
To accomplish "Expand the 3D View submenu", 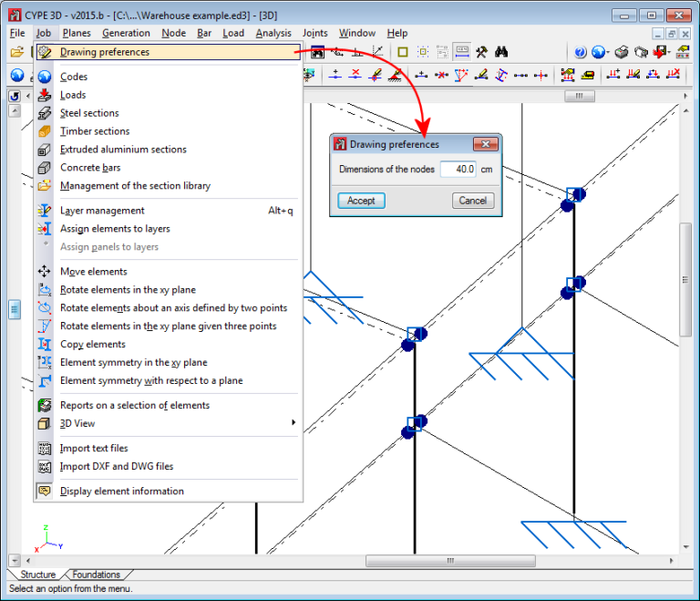I will point(77,423).
